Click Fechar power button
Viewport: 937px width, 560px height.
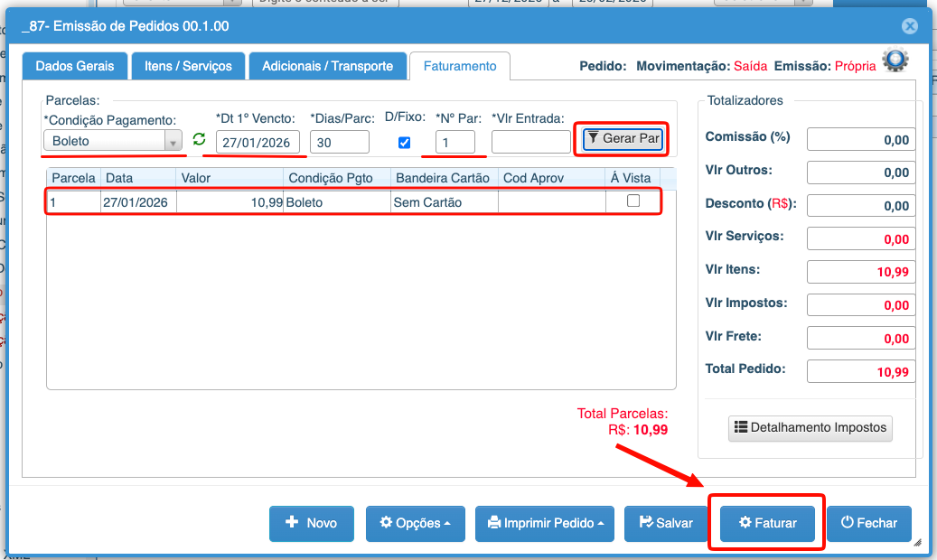pos(868,523)
